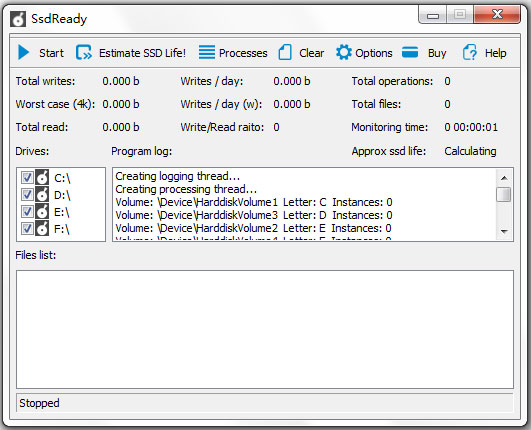
Task: Click the Estimate SSD Life! text button
Action: click(142, 53)
